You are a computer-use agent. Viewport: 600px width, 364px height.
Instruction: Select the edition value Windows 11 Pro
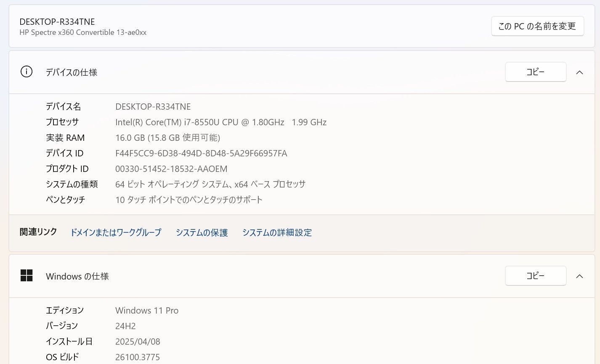click(147, 311)
